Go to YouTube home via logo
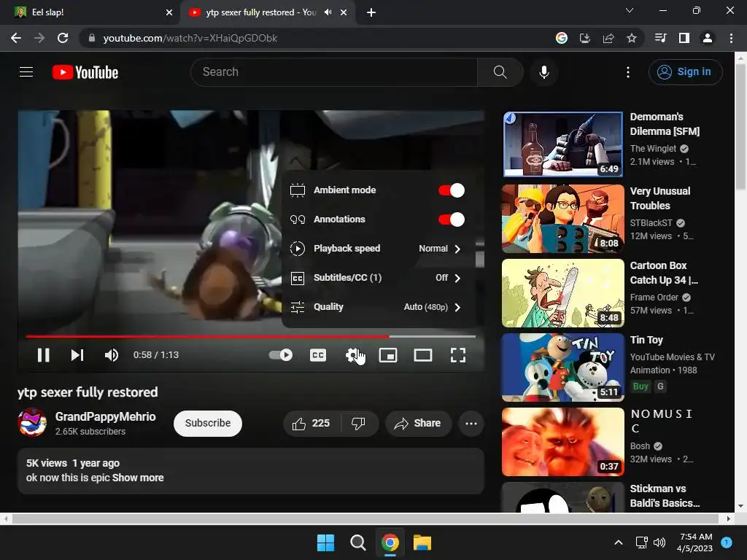The height and width of the screenshot is (560, 747). (x=85, y=72)
